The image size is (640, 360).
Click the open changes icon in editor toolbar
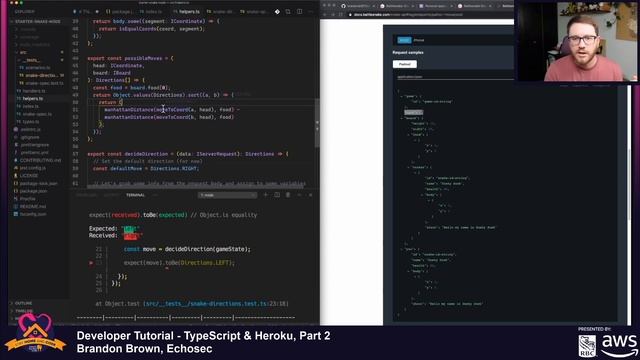point(288,12)
